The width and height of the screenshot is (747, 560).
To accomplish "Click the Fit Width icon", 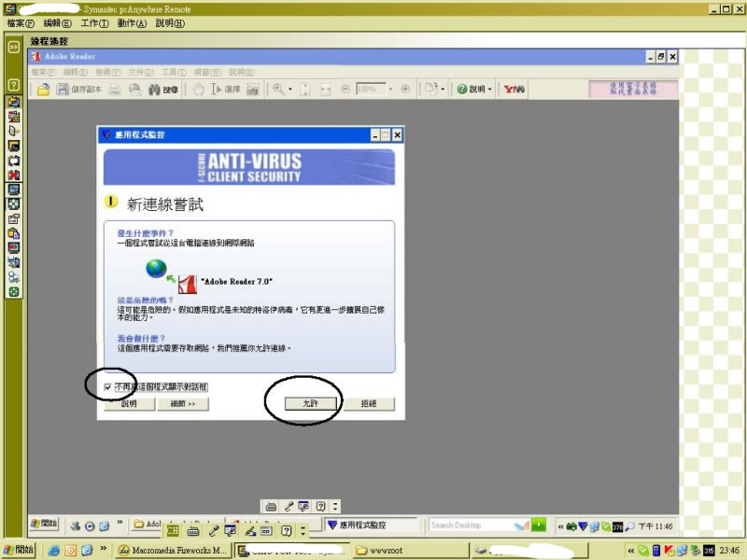I will tap(325, 89).
